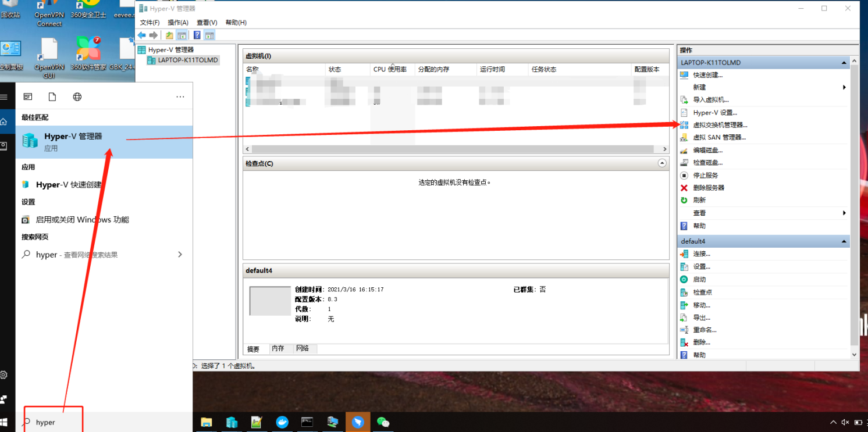Open Hyper-V 设置... action
Image resolution: width=868 pixels, height=432 pixels.
point(714,113)
